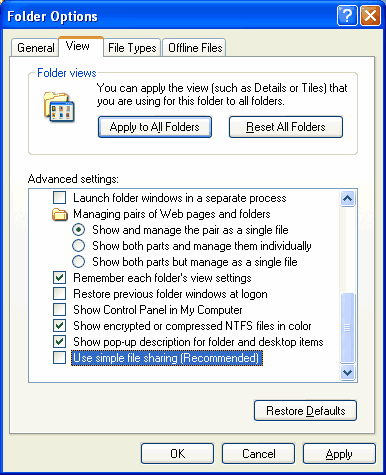386x475 pixels.
Task: Choose Show both parts and manage individually
Action: [79, 246]
